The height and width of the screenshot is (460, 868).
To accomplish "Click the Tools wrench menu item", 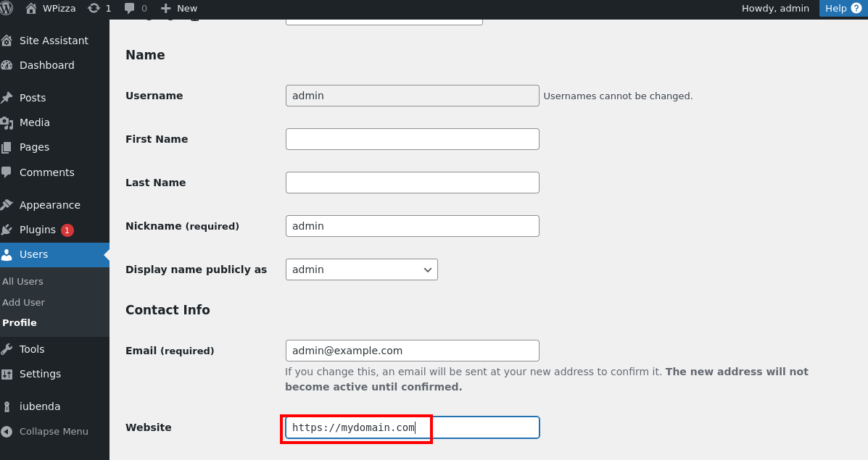I will tap(32, 349).
